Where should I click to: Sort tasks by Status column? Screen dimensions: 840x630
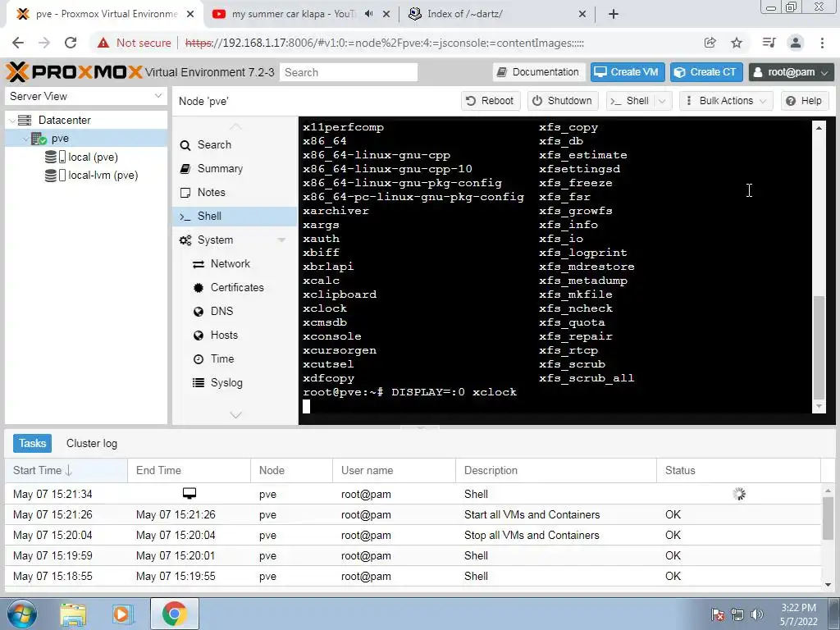click(738, 470)
